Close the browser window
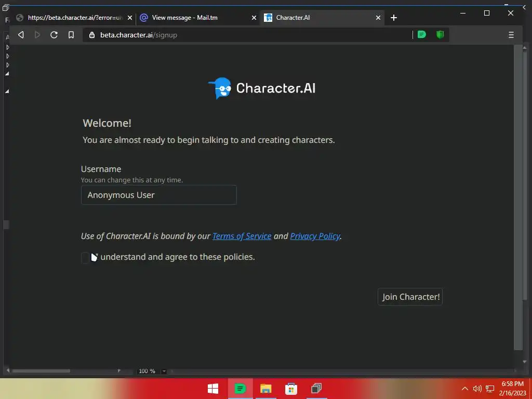 510,13
